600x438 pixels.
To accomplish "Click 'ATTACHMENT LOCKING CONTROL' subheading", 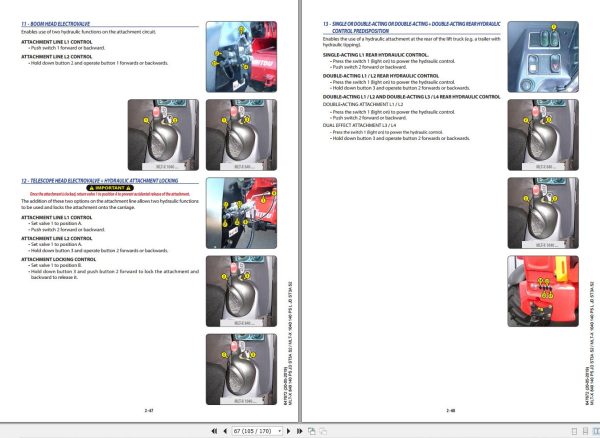I will click(59, 259).
